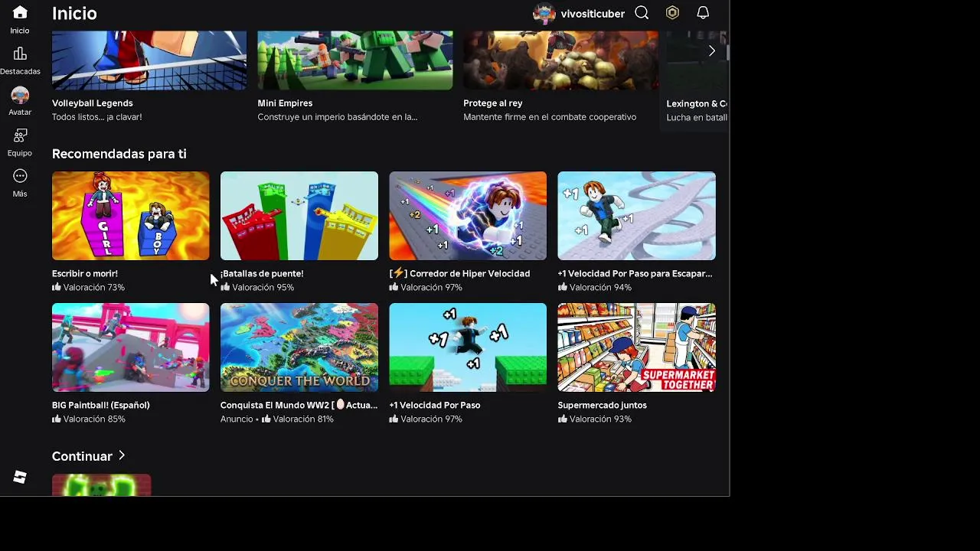Open the Inicio home icon in sidebar
980x551 pixels.
[x=20, y=13]
